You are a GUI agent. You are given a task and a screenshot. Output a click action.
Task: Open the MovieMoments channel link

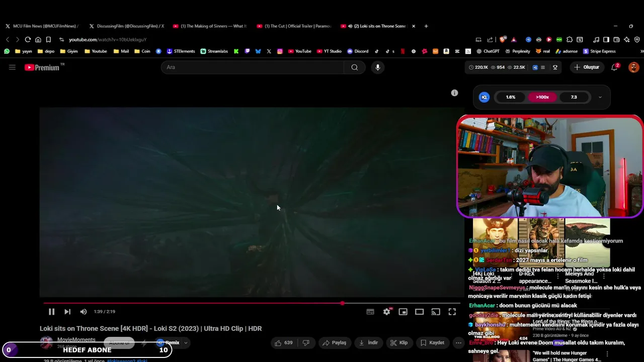pyautogui.click(x=76, y=340)
